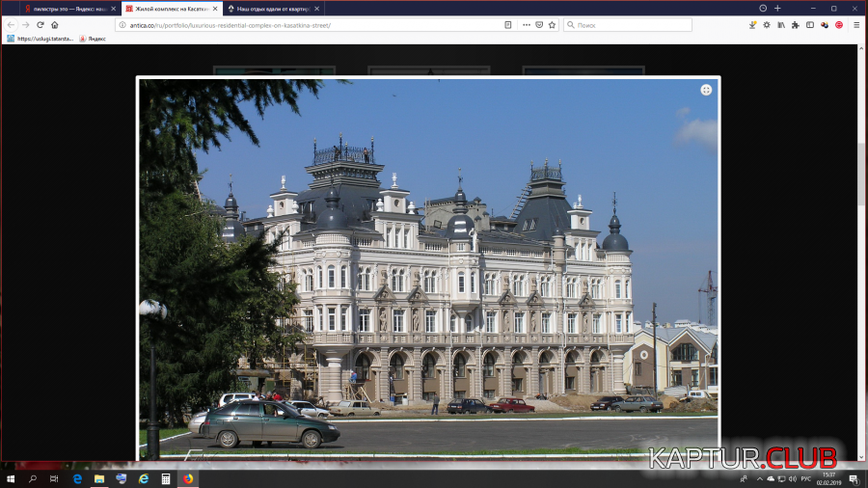The image size is (868, 488).
Task: Click the colored balls extension icon
Action: 825,25
